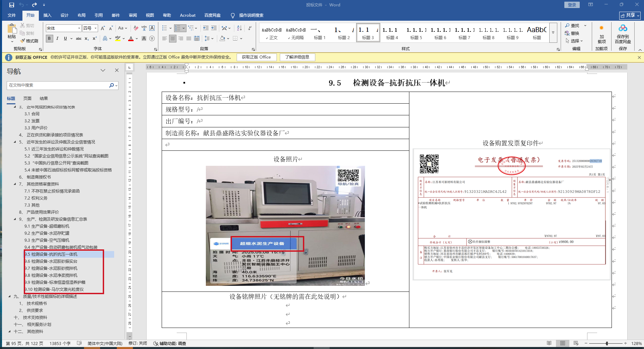Collapse the '7、其他资格审查资料' heading in navigation
This screenshot has height=349, width=644.
point(15,184)
